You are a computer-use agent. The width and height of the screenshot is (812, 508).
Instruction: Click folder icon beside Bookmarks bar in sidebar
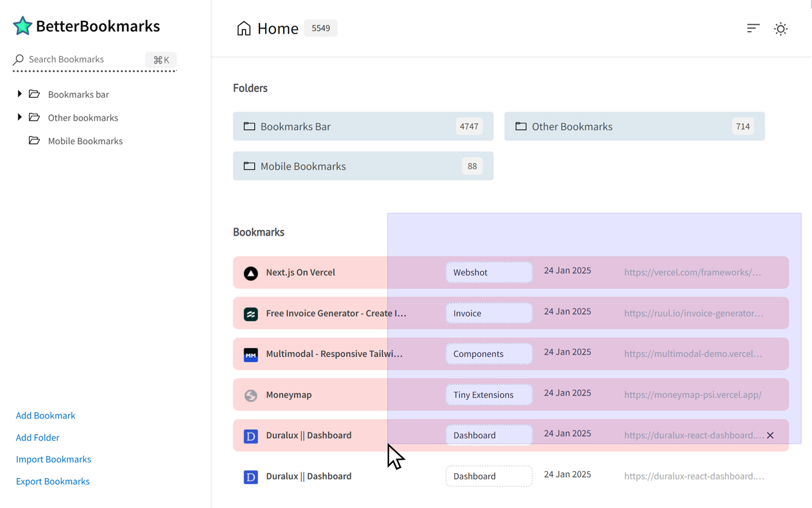[34, 94]
